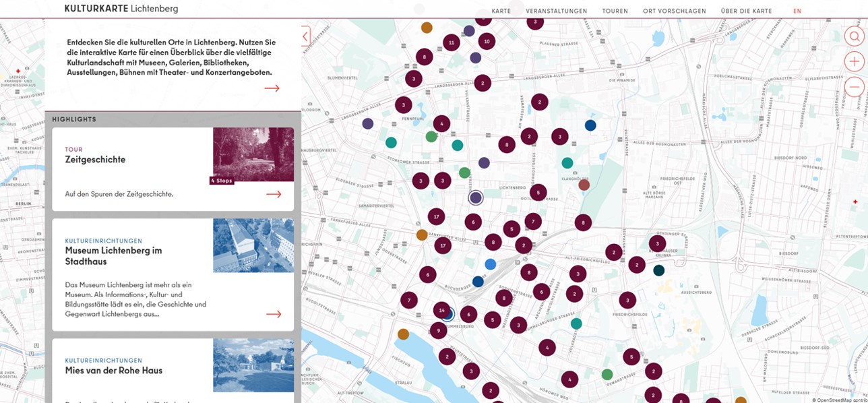Open the Touren navigation item

(x=615, y=11)
